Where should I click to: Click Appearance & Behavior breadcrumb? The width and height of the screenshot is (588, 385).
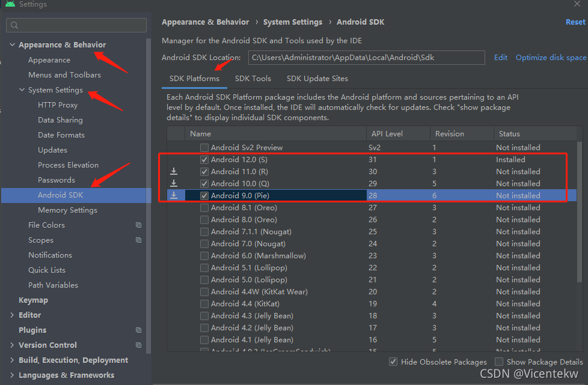(205, 22)
